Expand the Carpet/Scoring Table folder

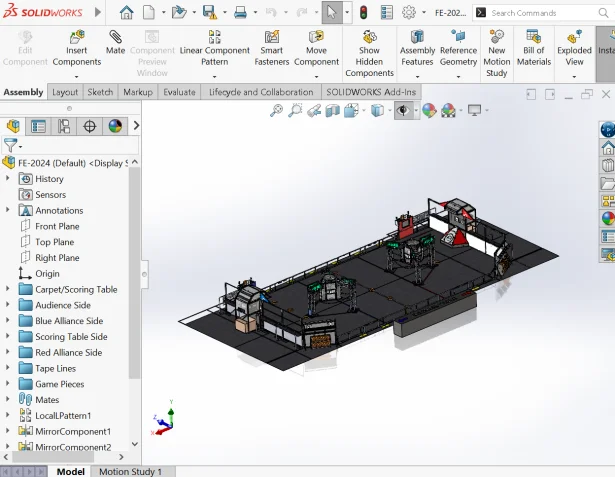[x=8, y=290]
